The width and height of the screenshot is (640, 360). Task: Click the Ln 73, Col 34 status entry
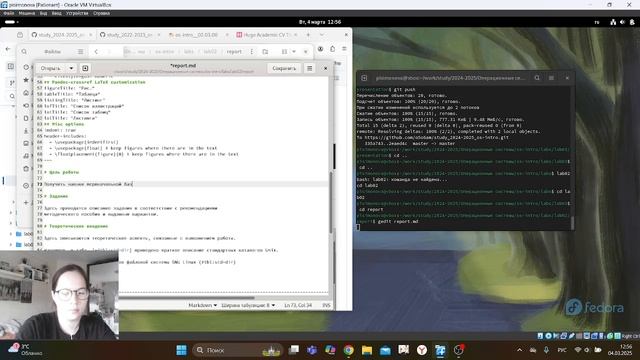point(298,305)
